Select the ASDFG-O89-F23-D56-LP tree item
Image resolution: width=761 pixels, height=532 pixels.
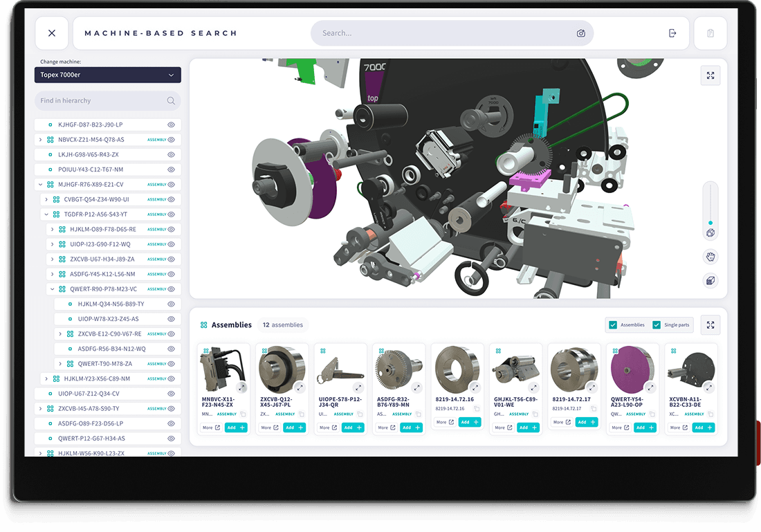[x=108, y=423]
